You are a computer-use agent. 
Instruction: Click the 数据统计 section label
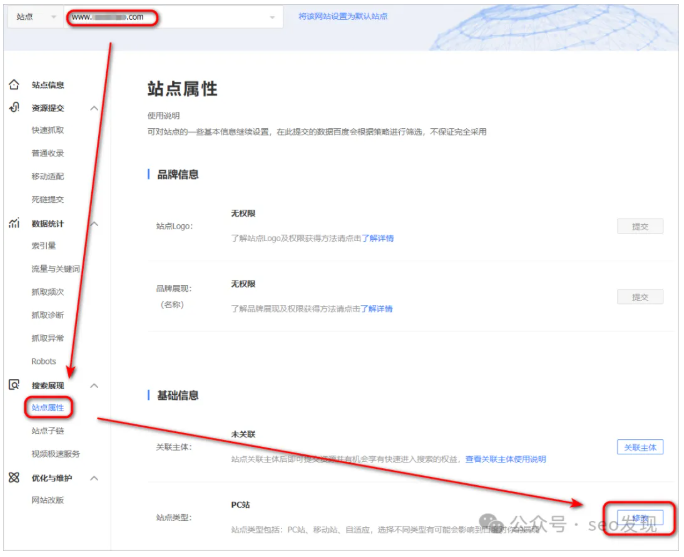pyautogui.click(x=48, y=224)
